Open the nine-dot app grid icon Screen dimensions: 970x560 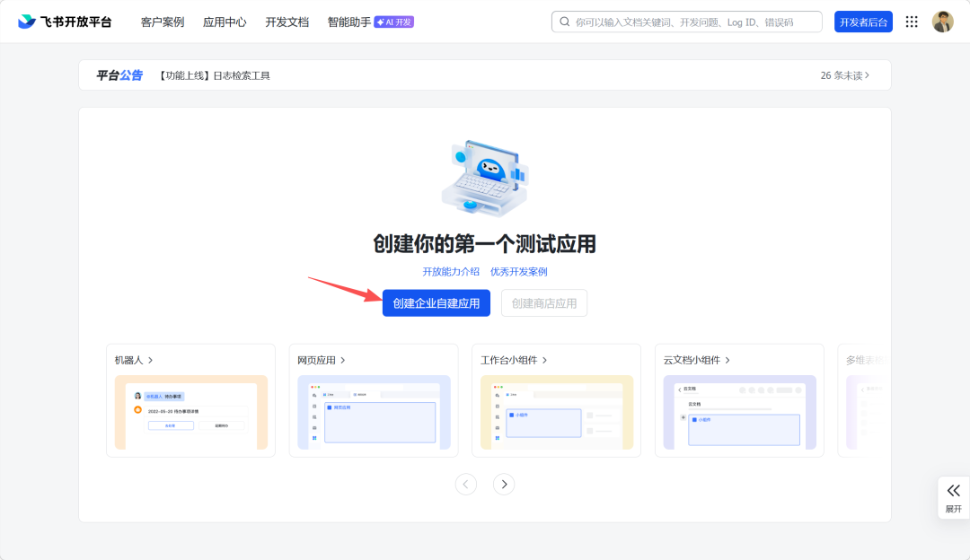[x=912, y=22]
